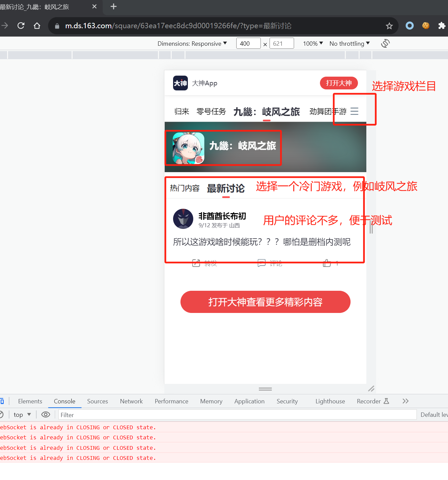Toggle the device toolbar icon in DevTools
Viewport: 448px width, 480px height.
coord(2,401)
